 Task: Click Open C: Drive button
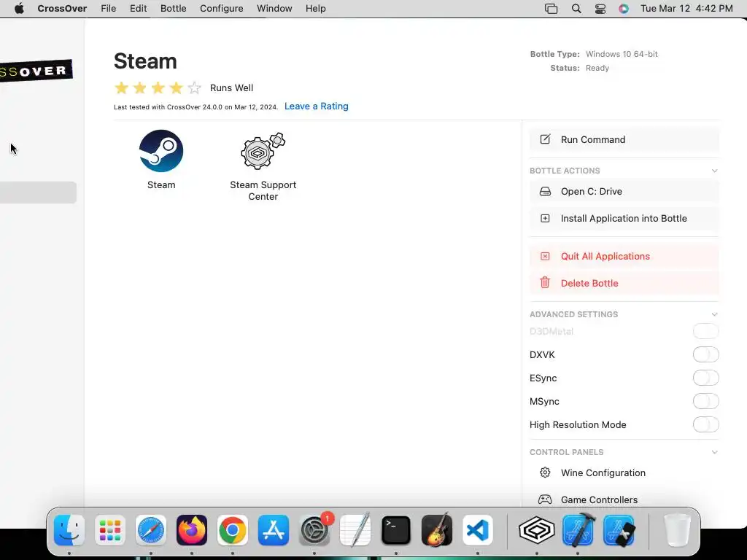point(624,192)
